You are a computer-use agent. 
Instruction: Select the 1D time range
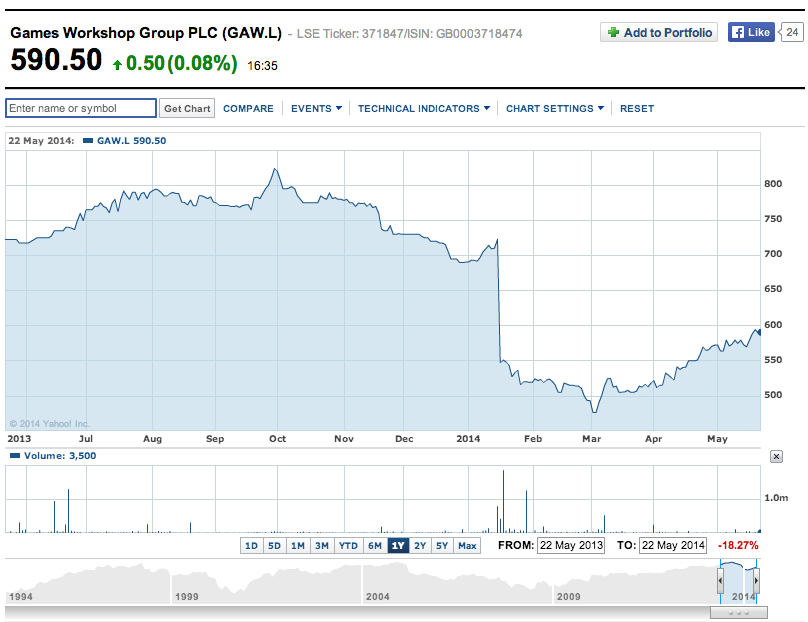click(x=251, y=546)
